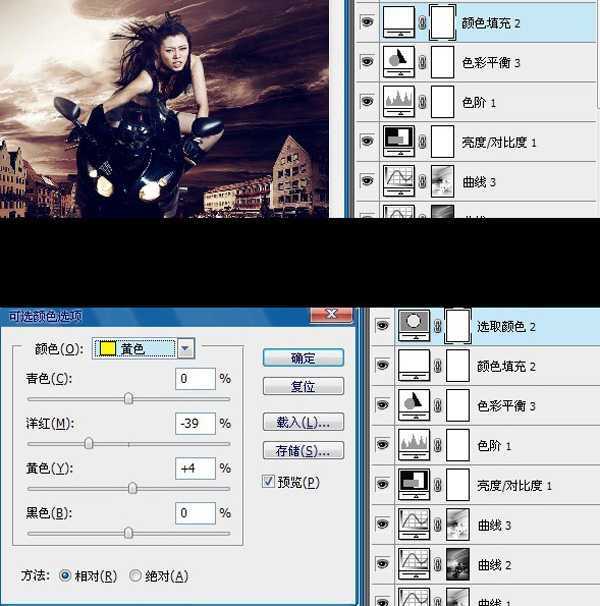This screenshot has width=600, height=606.
Task: Click the 复位 reset button
Action: [302, 386]
